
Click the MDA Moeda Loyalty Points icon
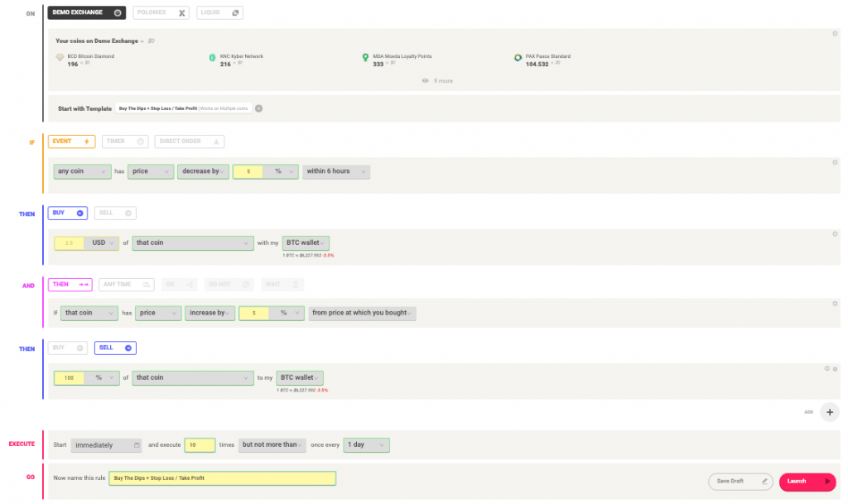(x=365, y=57)
